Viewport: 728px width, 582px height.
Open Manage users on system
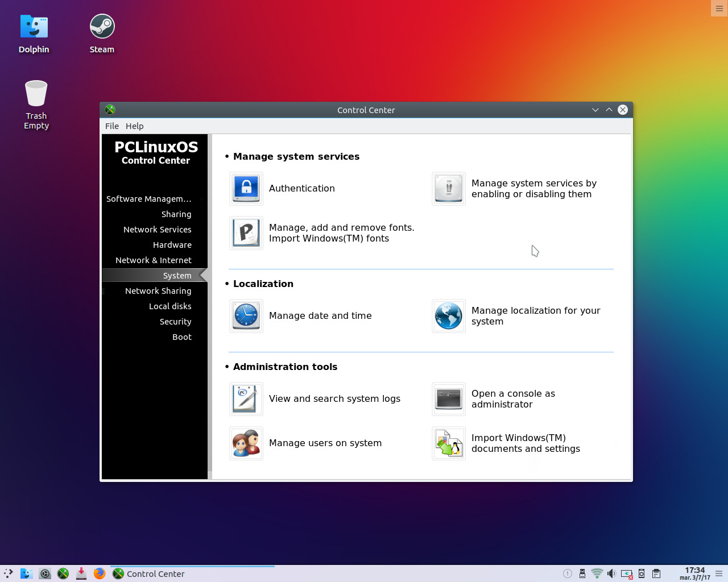tap(325, 443)
